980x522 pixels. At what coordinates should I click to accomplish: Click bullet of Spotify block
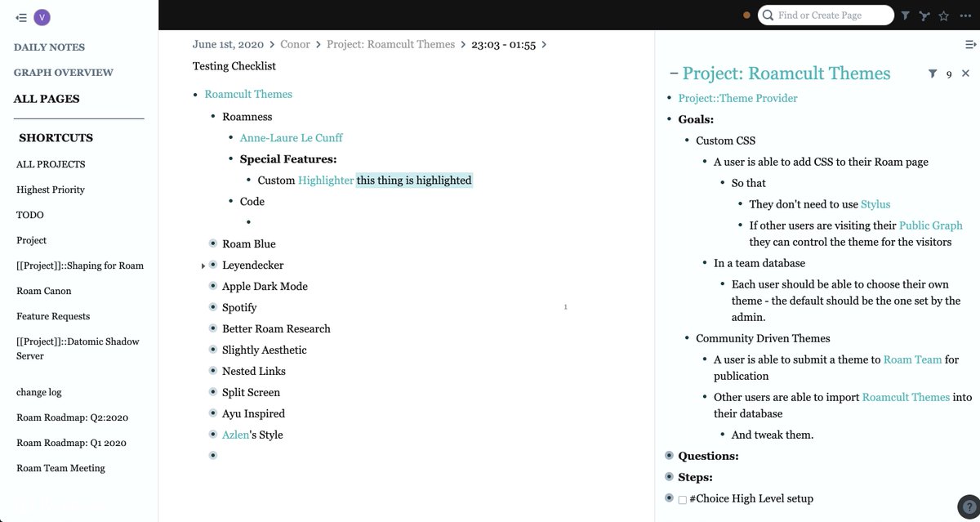(212, 308)
